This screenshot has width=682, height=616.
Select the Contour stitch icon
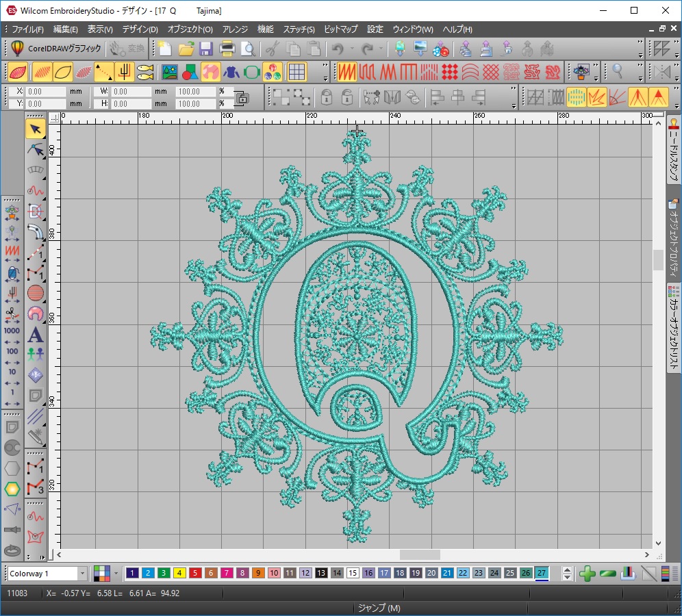tap(470, 72)
